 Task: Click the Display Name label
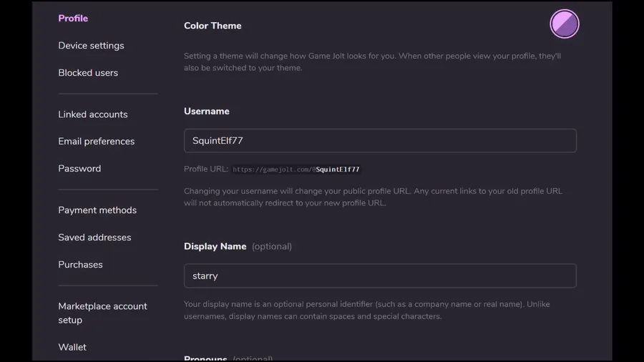[215, 247]
